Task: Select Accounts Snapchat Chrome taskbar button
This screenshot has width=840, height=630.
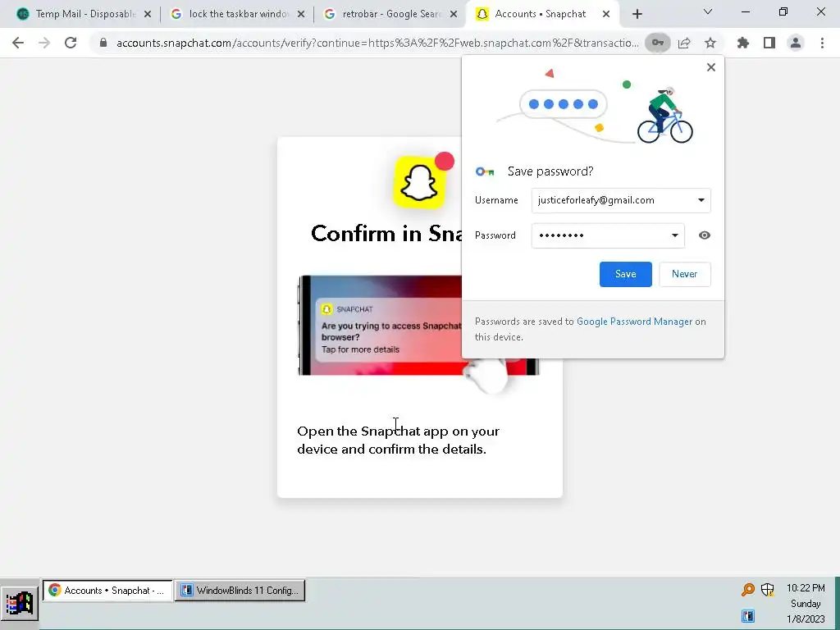Action: pos(107,591)
